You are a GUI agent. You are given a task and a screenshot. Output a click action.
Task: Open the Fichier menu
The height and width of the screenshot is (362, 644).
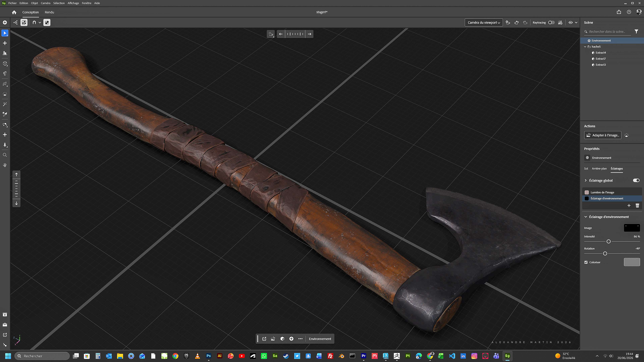click(x=12, y=3)
